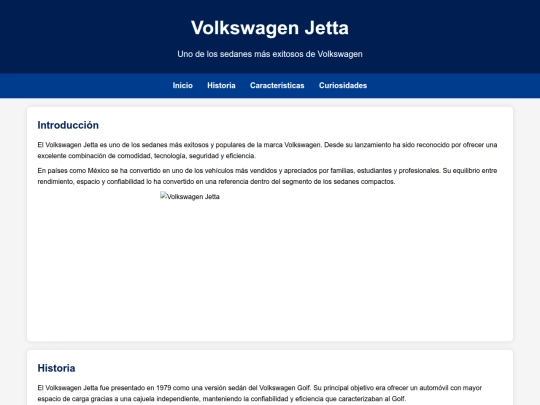Select Características in the navigation bar
Image resolution: width=540 pixels, height=405 pixels.
point(277,85)
